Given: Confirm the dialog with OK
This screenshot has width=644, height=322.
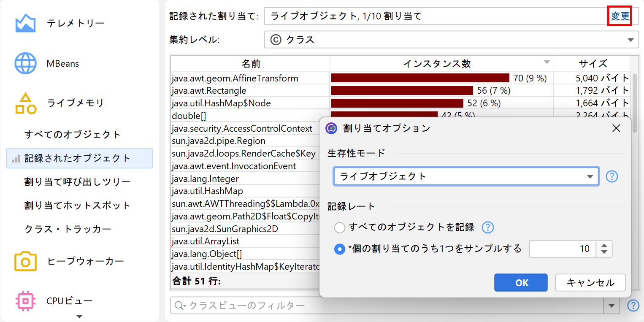Looking at the screenshot, I should click(x=521, y=283).
